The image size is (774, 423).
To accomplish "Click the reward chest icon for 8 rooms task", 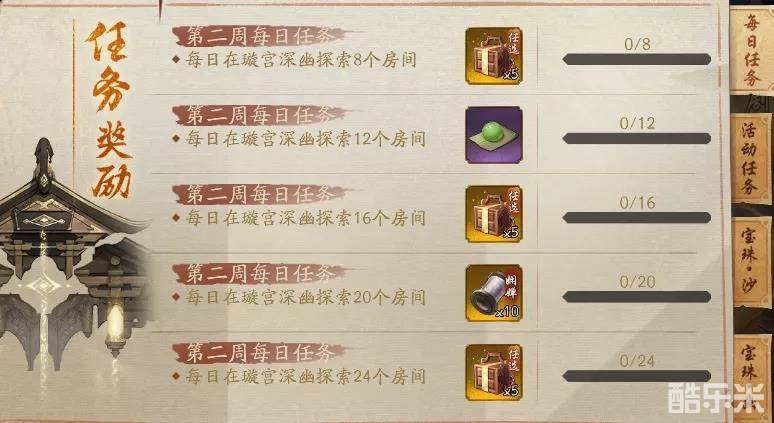I will click(494, 55).
